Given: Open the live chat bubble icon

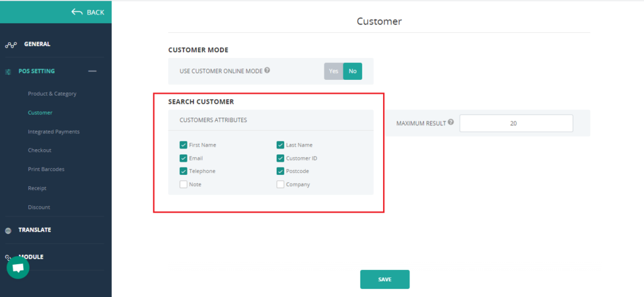Looking at the screenshot, I should click(18, 268).
